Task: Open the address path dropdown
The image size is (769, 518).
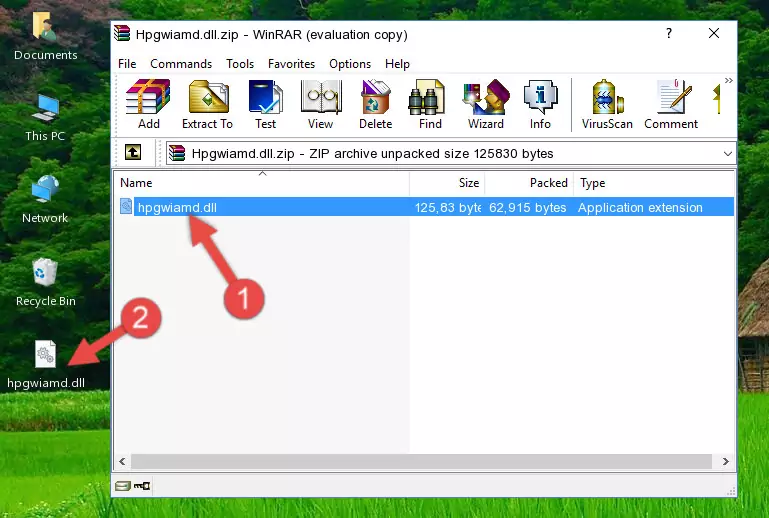Action: (728, 154)
